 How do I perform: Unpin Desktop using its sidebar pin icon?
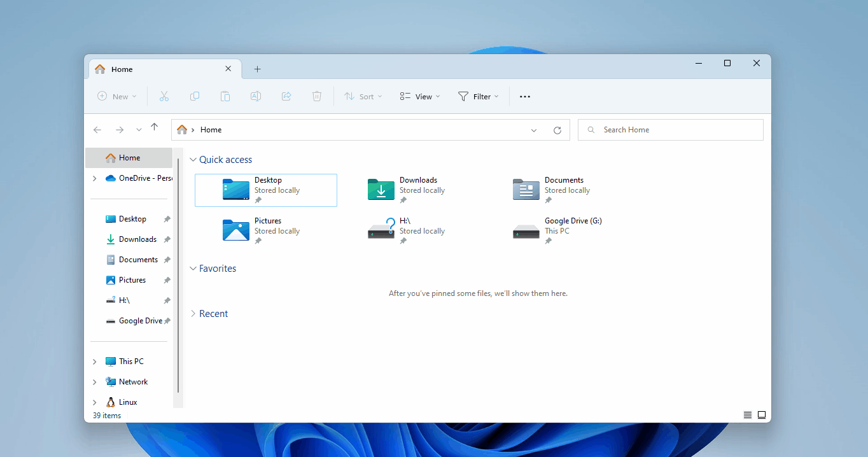[167, 219]
